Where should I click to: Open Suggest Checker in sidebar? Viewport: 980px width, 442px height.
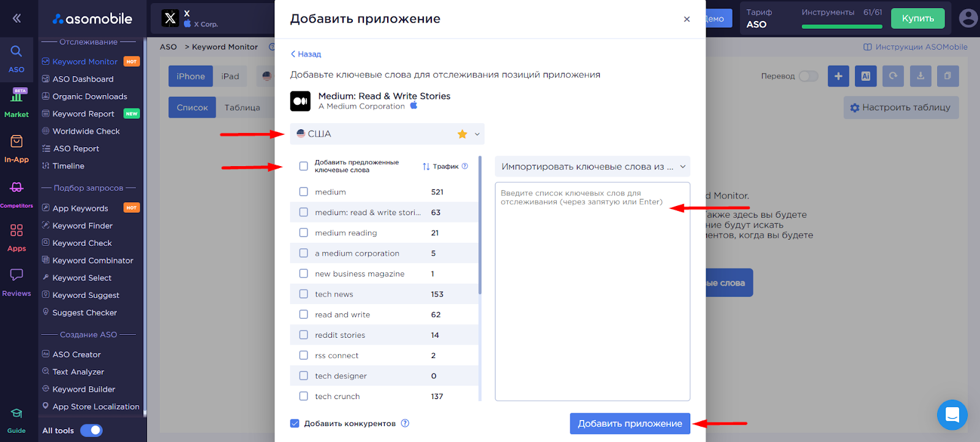point(85,313)
